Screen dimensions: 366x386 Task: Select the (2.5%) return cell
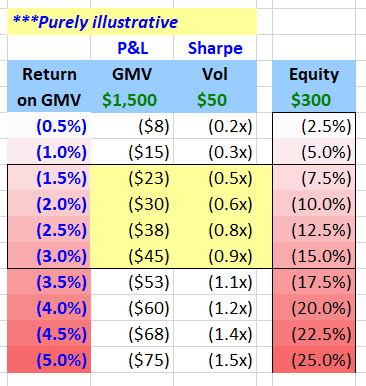[x=49, y=230]
